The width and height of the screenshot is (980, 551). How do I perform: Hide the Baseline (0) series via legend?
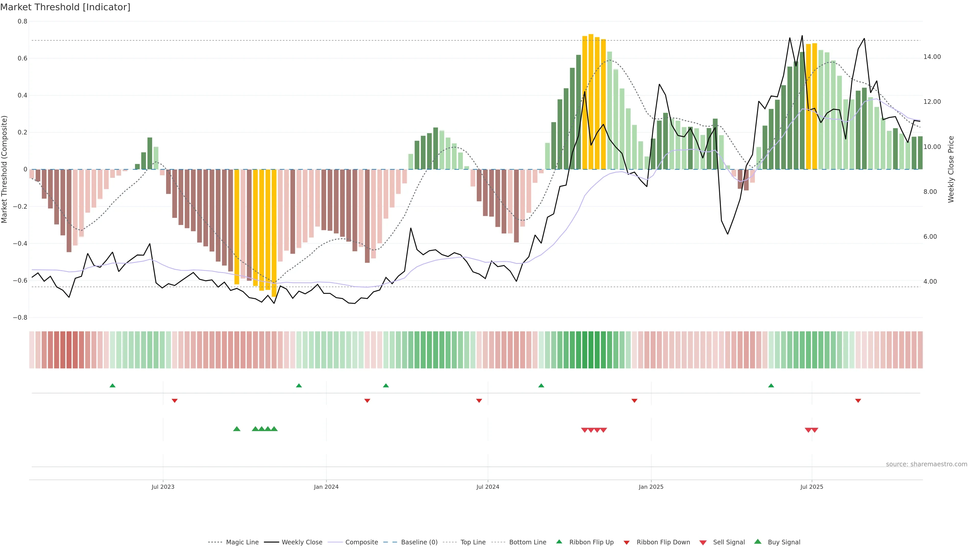pyautogui.click(x=419, y=542)
